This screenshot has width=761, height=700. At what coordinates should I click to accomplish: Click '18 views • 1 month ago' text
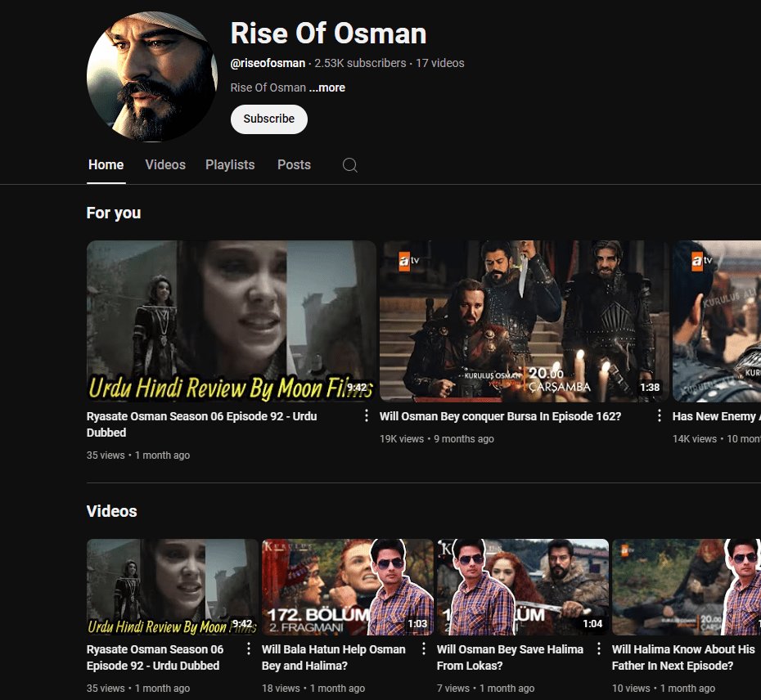point(313,689)
